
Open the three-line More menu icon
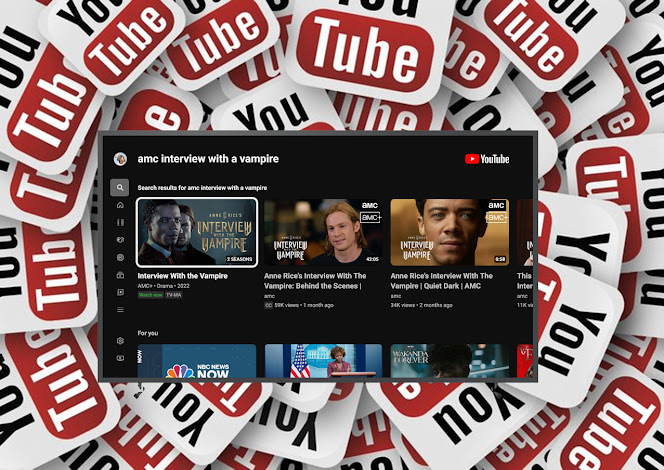click(120, 310)
